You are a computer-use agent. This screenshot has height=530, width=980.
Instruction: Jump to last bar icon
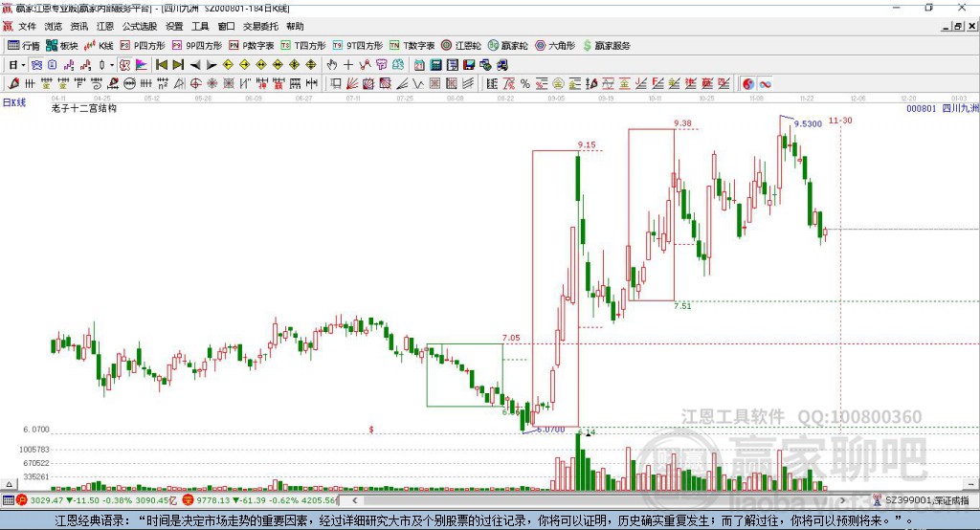178,65
